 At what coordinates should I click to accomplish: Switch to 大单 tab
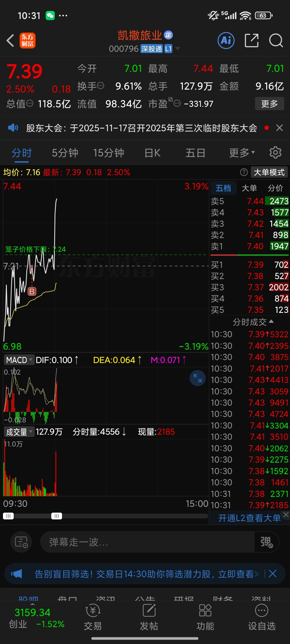(x=249, y=188)
